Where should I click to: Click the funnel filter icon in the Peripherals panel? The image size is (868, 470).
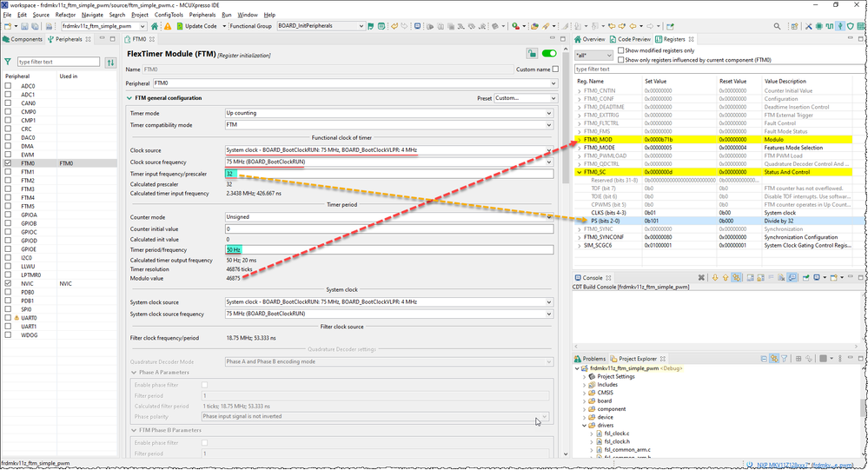point(8,62)
